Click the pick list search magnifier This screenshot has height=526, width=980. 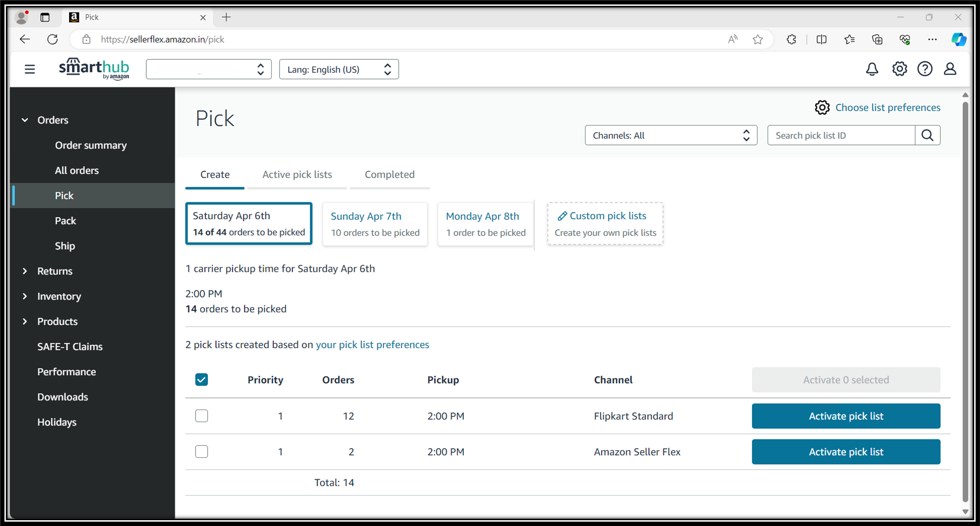pyautogui.click(x=927, y=135)
